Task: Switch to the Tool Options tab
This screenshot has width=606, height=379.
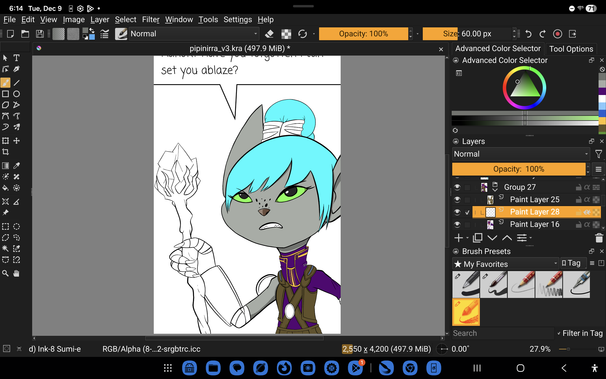Action: 571,49
